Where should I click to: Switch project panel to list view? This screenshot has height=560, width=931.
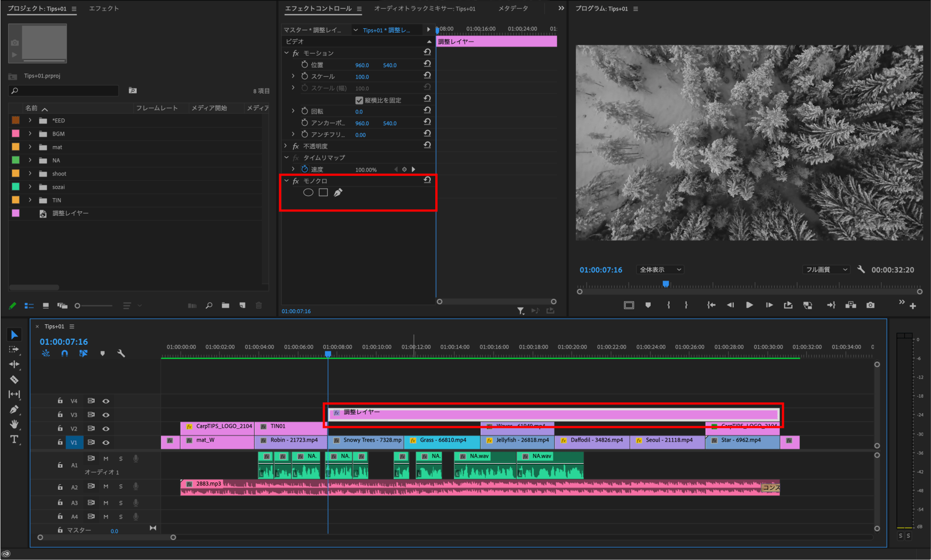point(29,305)
